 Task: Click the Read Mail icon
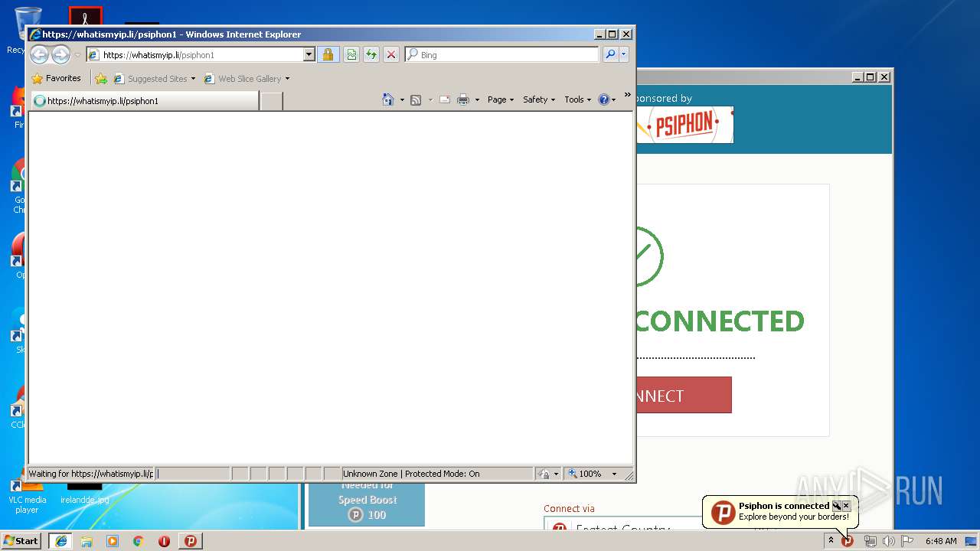[444, 99]
